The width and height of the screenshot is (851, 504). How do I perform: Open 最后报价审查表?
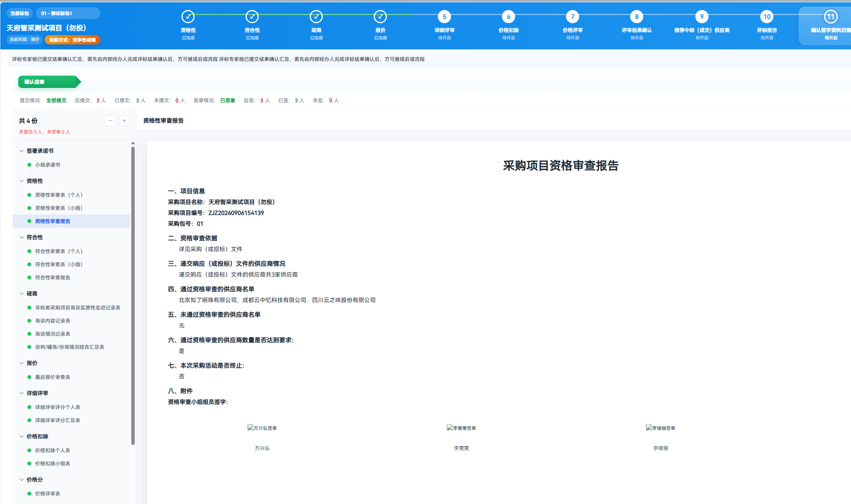pyautogui.click(x=53, y=377)
